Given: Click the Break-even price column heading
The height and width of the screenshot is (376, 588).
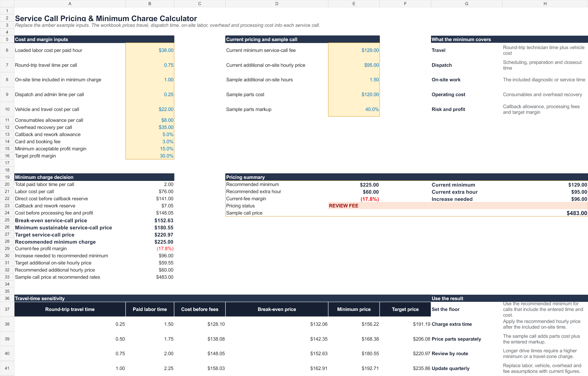Looking at the screenshot, I should coord(277,309).
